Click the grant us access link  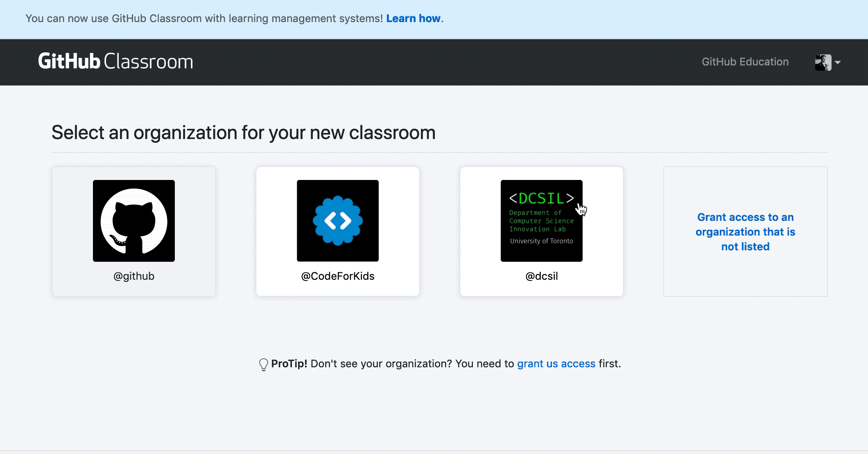tap(556, 364)
